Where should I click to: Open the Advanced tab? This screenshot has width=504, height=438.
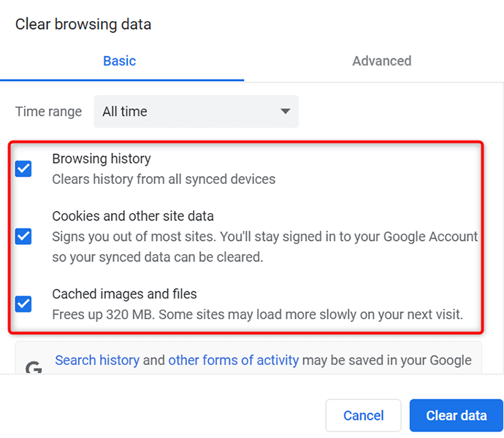tap(381, 61)
